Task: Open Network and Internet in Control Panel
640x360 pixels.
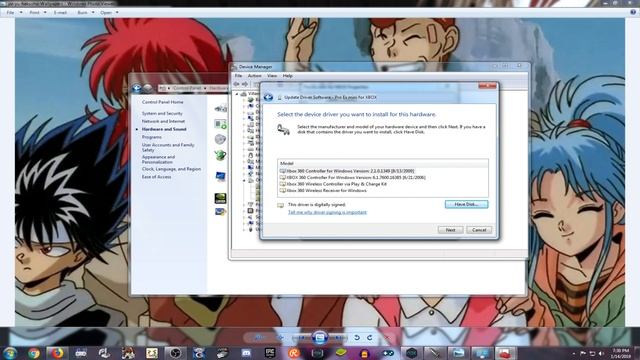Action: [163, 121]
